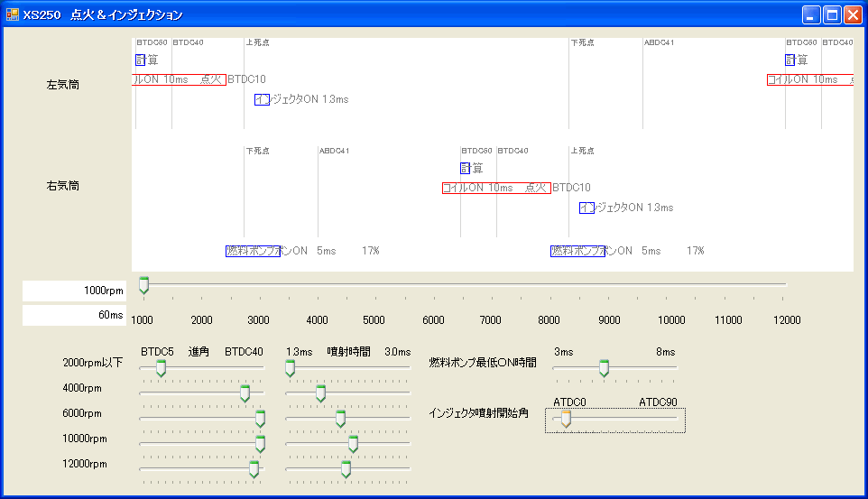The image size is (868, 499).
Task: Click the 6000rpm injection time slider thumb
Action: click(x=340, y=419)
